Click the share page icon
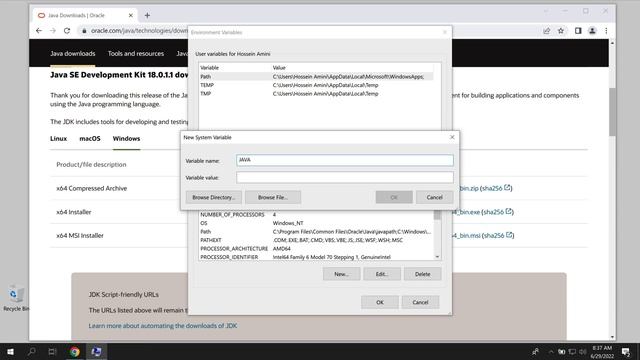The image size is (640, 360). click(547, 31)
